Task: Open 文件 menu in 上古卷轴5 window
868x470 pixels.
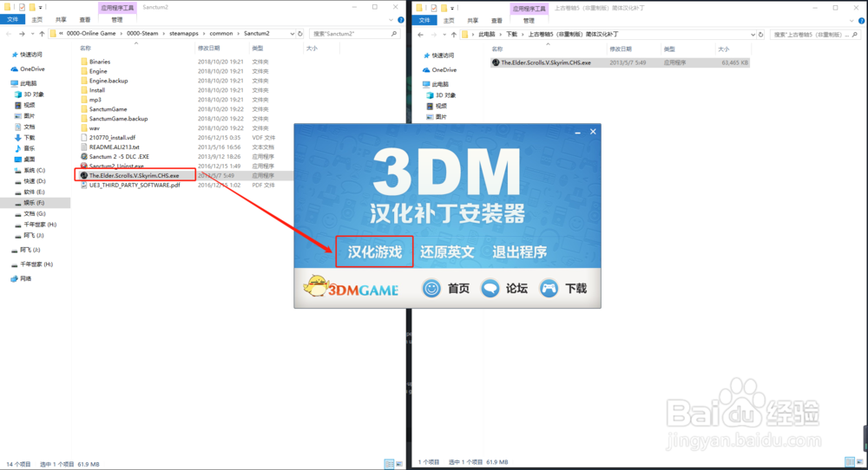Action: [x=424, y=21]
